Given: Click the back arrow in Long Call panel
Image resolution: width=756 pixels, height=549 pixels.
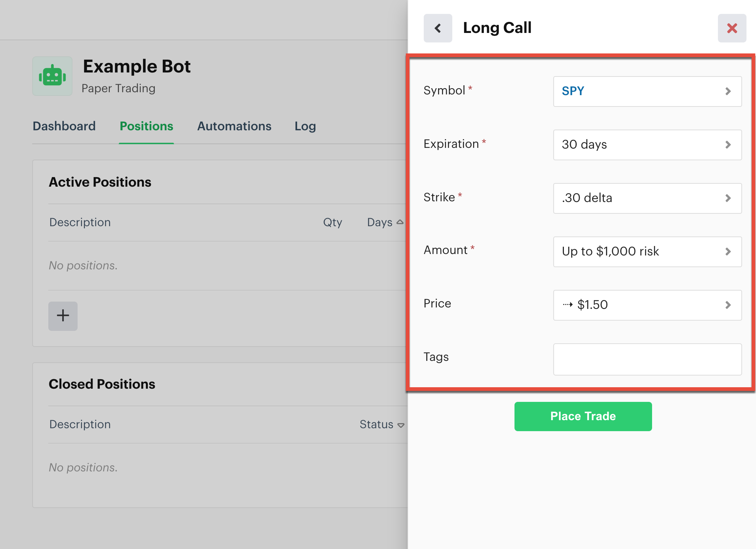Looking at the screenshot, I should point(438,28).
